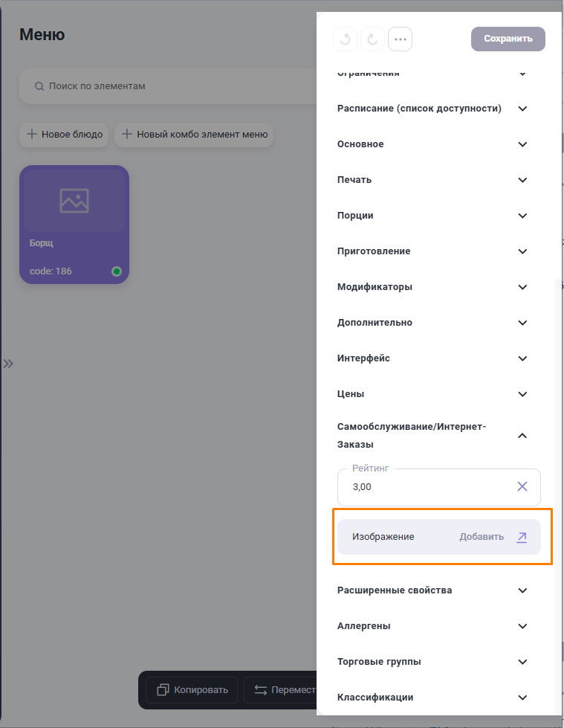Select the Борщ dish card thumbnail
Image resolution: width=564 pixels, height=728 pixels.
tap(74, 200)
